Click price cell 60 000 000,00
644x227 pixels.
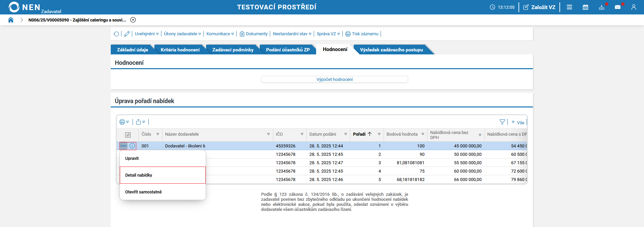tap(468, 171)
